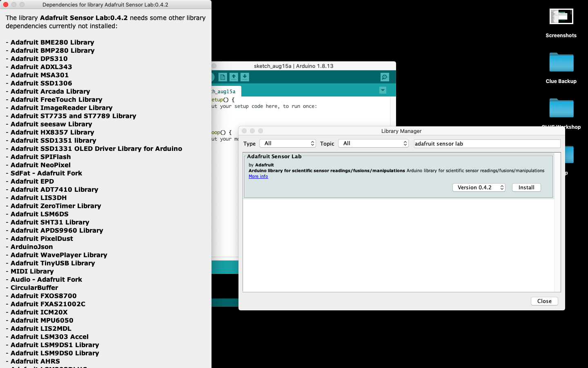Click 'Adafruit PixelDust' entry
The height and width of the screenshot is (368, 588).
[42, 238]
